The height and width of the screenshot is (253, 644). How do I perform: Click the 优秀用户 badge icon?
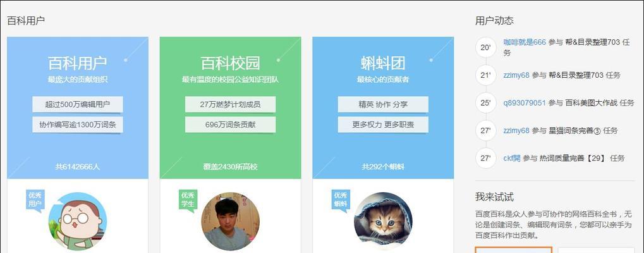point(35,201)
